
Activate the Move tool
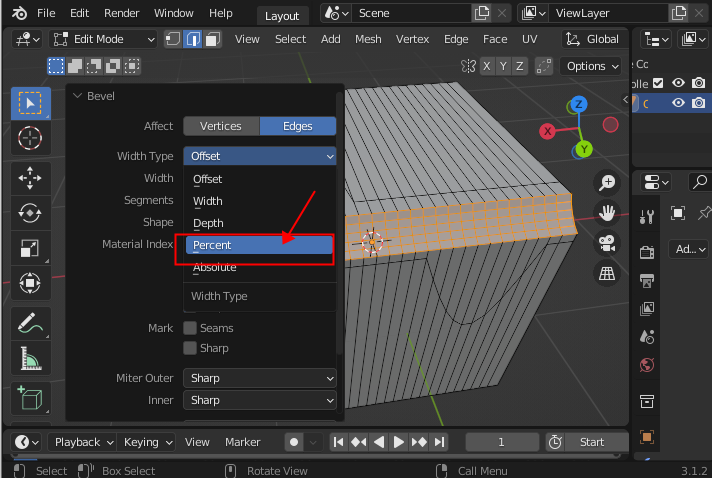coord(30,179)
